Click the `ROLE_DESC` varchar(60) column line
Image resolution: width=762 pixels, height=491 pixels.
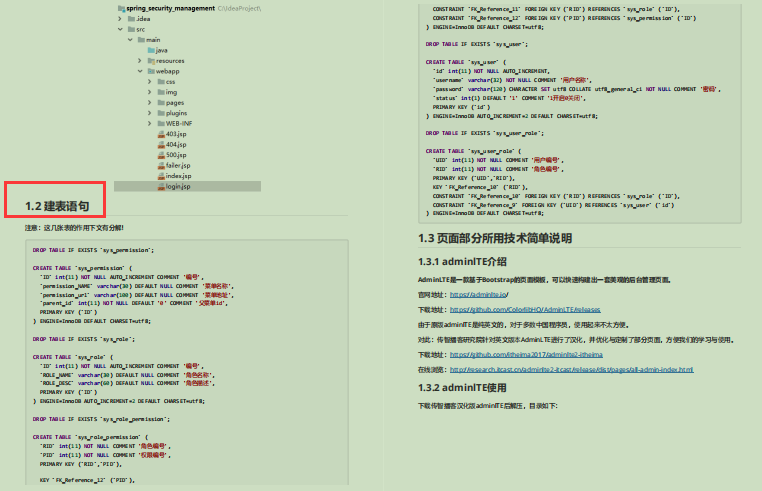click(127, 384)
